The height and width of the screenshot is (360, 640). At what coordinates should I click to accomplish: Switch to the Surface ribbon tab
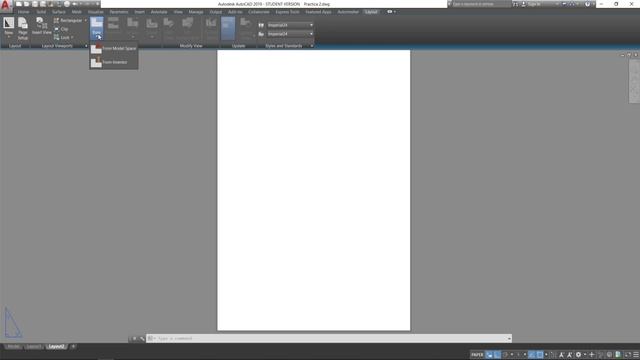[59, 12]
